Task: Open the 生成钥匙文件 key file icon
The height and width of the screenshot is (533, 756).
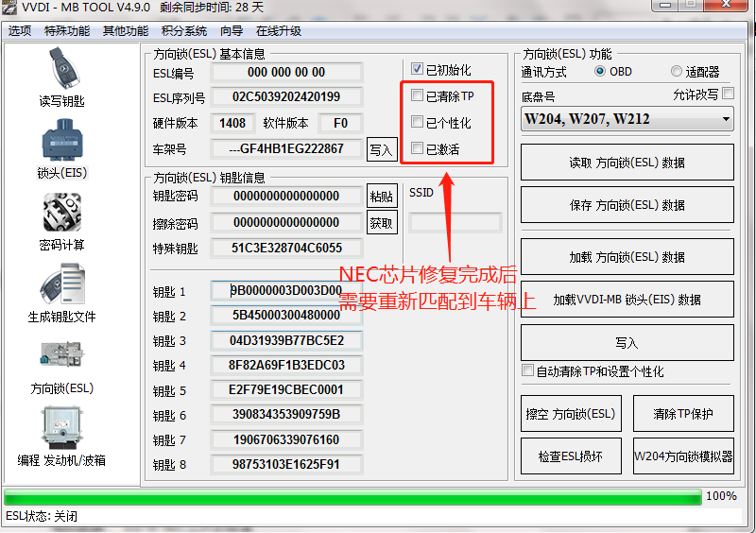Action: pos(62,284)
